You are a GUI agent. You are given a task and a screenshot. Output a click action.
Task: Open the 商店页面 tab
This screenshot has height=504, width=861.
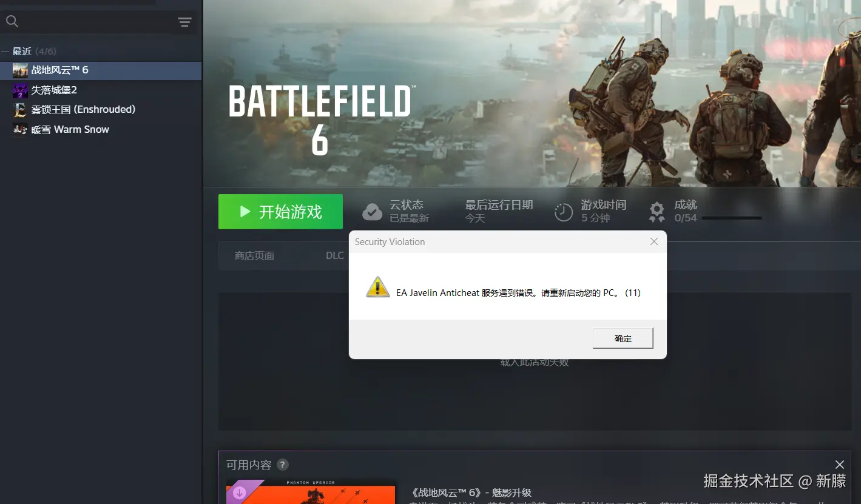point(254,256)
